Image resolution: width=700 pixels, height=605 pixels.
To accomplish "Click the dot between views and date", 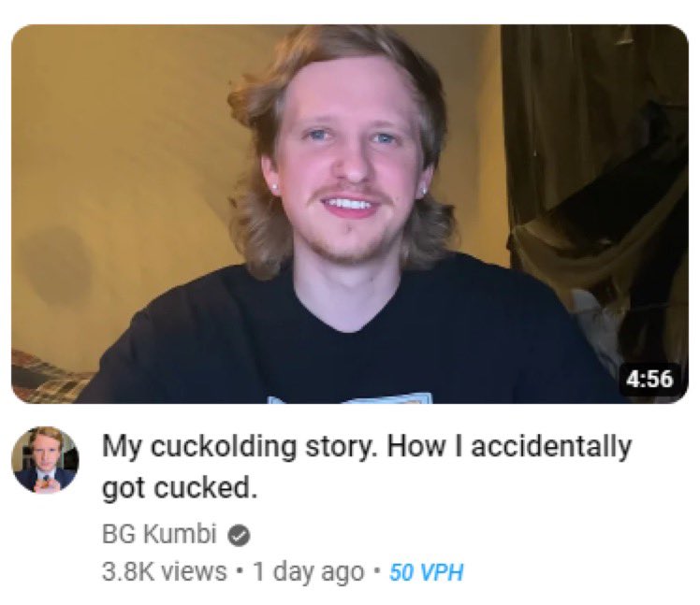I will point(241,571).
